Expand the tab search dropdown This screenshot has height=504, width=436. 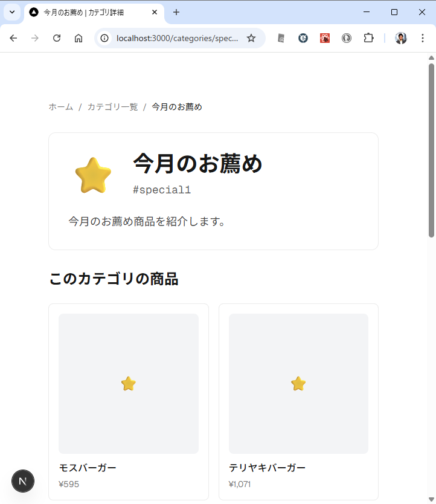[12, 12]
